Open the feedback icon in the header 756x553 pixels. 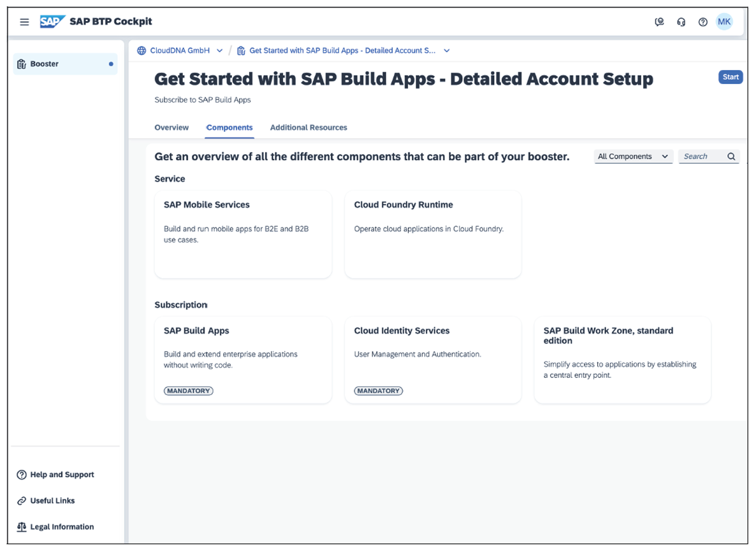pyautogui.click(x=660, y=21)
